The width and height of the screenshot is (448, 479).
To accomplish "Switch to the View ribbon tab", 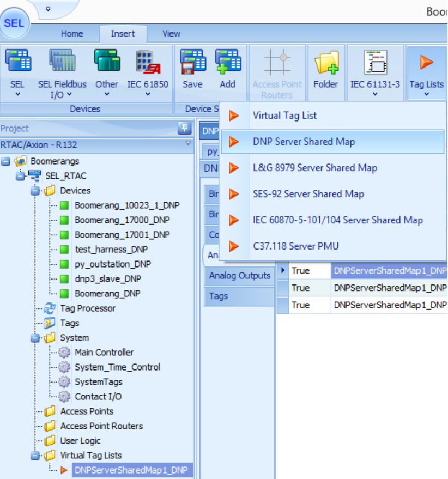I will 171,33.
